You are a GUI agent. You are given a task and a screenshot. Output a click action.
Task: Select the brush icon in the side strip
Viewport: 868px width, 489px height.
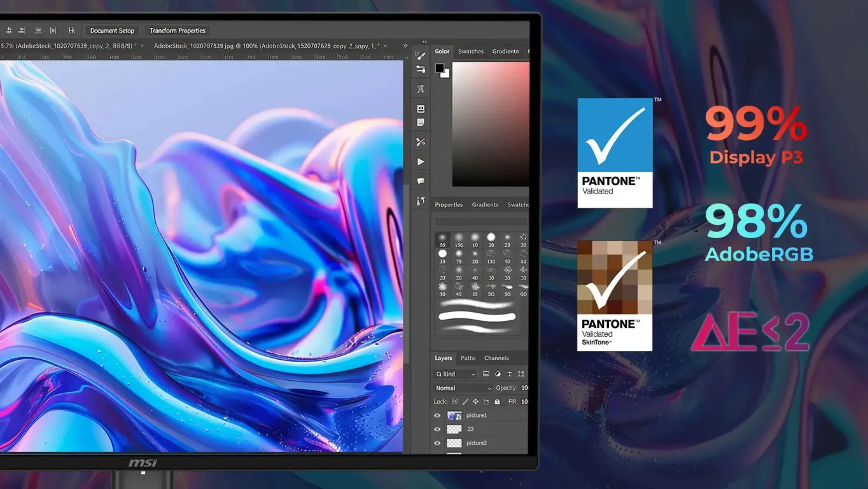click(x=421, y=55)
